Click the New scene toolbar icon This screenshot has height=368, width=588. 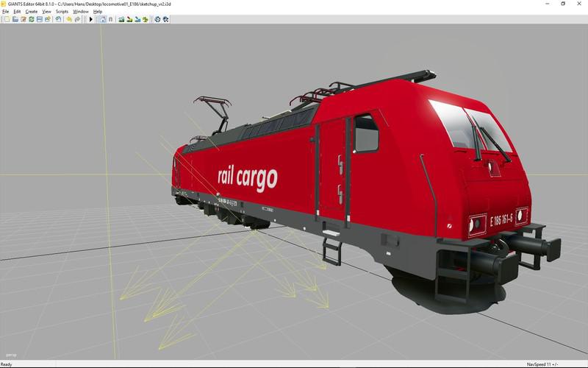click(x=6, y=19)
